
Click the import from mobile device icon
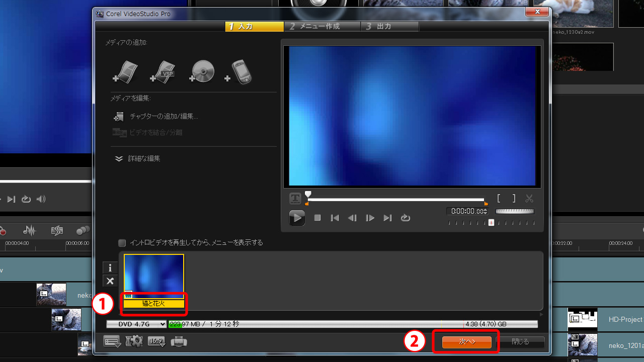click(x=239, y=72)
